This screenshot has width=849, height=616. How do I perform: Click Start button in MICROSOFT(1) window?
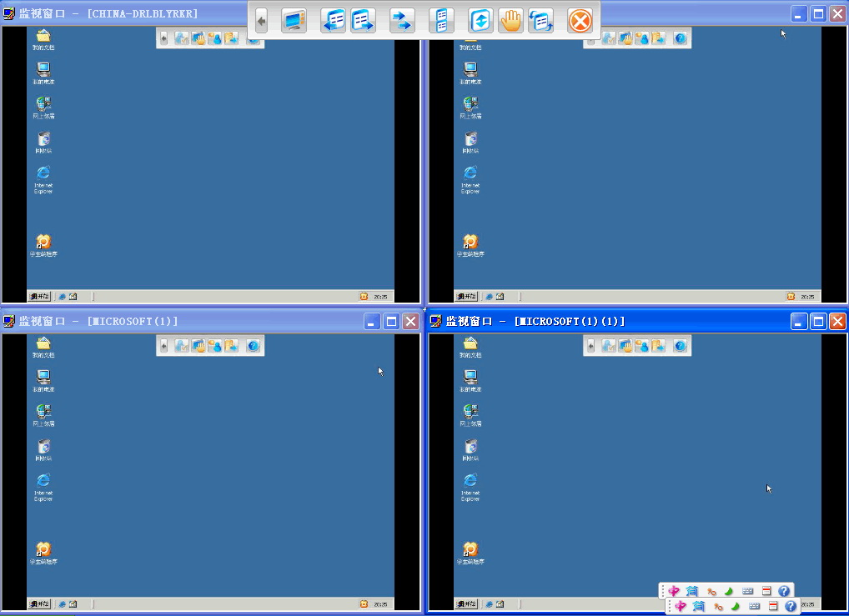click(40, 603)
